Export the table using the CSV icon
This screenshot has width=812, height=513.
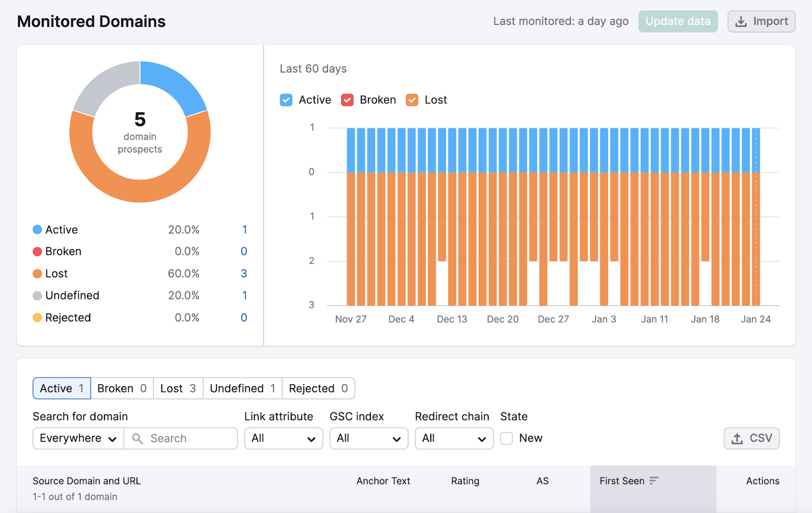tap(736, 438)
